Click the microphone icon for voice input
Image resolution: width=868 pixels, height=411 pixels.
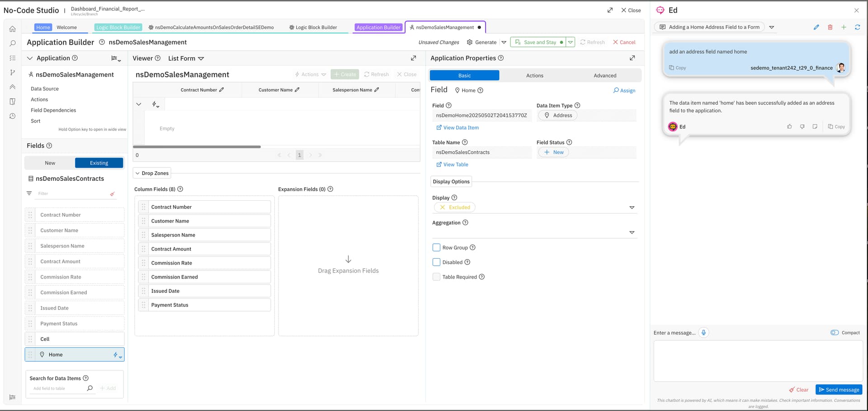703,333
